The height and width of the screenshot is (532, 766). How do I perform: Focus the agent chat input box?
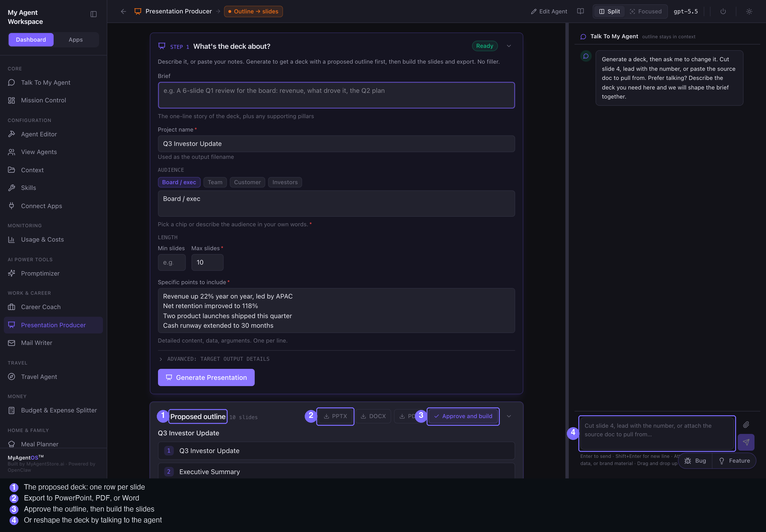tap(657, 433)
